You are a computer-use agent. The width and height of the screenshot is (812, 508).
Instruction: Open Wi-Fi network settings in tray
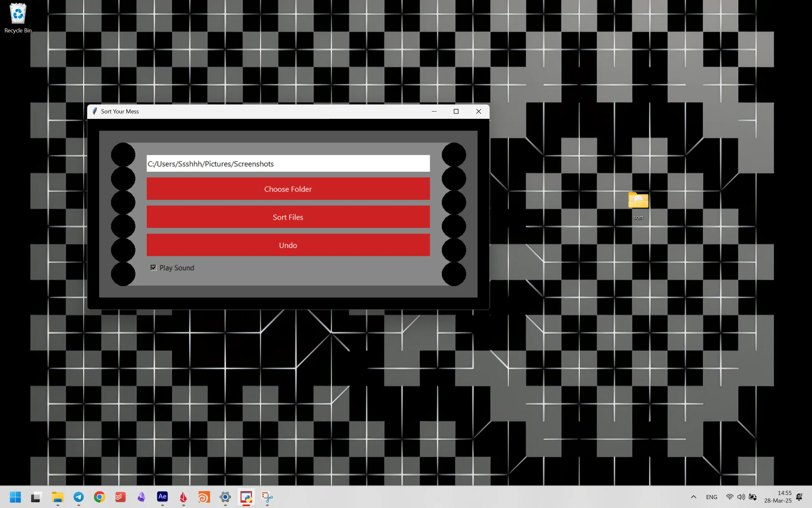pyautogui.click(x=729, y=497)
